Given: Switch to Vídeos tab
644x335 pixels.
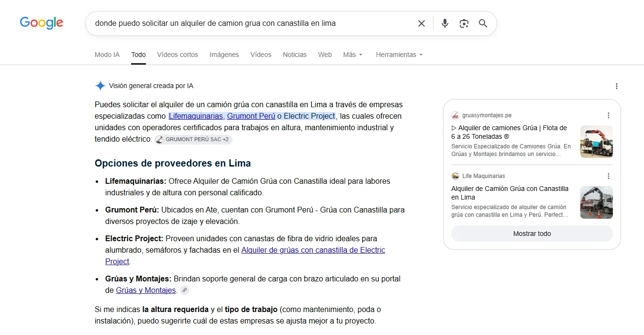Looking at the screenshot, I should pos(261,55).
